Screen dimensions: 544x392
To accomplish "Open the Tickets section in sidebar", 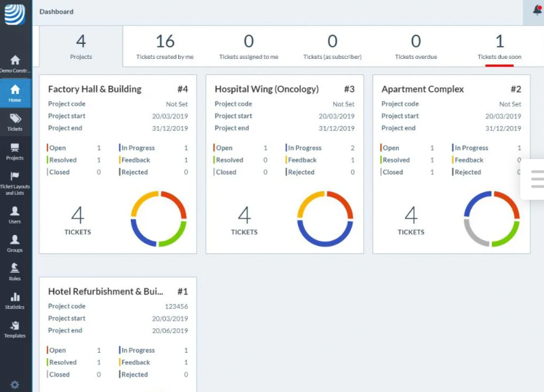I will (x=15, y=122).
